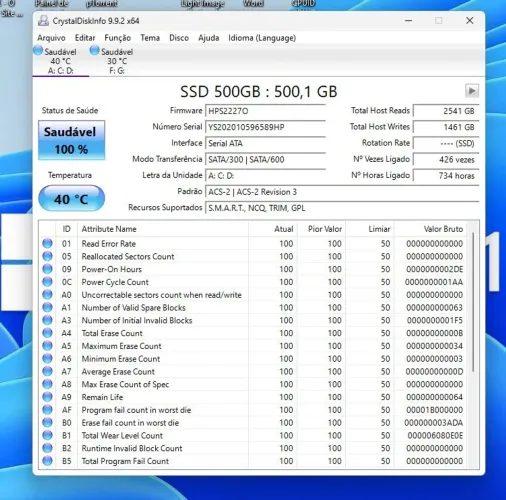Click status orb of Runtime Invalid Block Count row
Image resolution: width=506 pixels, height=500 pixels.
pyautogui.click(x=47, y=448)
